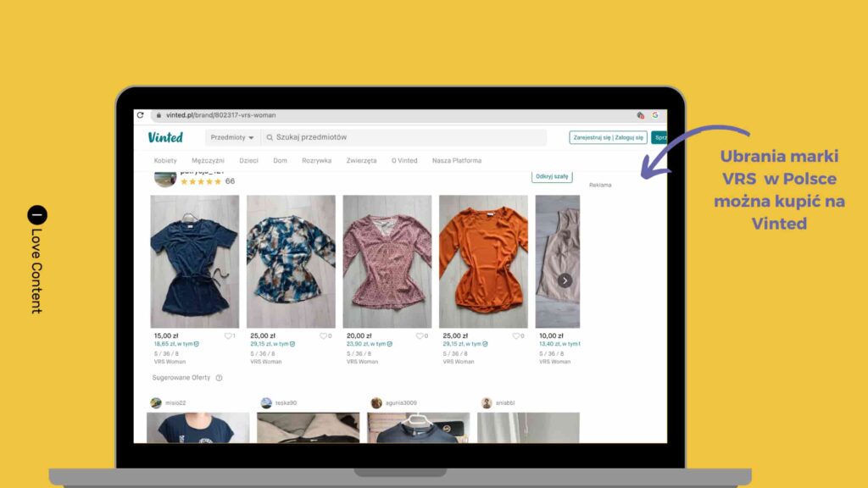
Task: Favorite the orange top with the heart icon
Action: pos(517,335)
